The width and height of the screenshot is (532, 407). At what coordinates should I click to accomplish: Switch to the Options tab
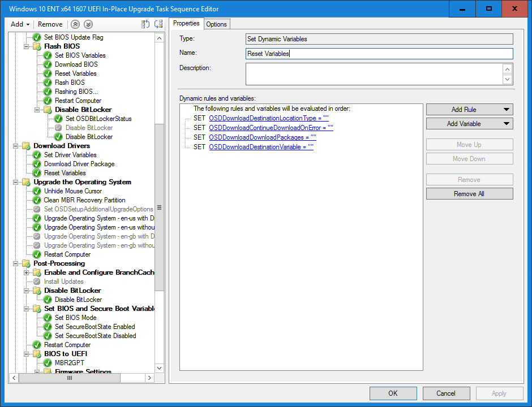click(x=216, y=24)
